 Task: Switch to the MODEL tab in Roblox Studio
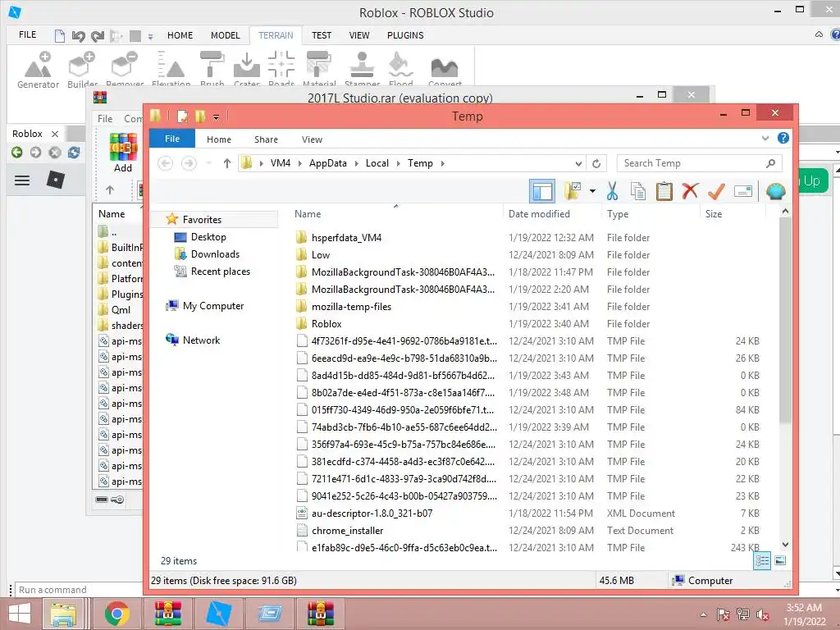point(225,35)
